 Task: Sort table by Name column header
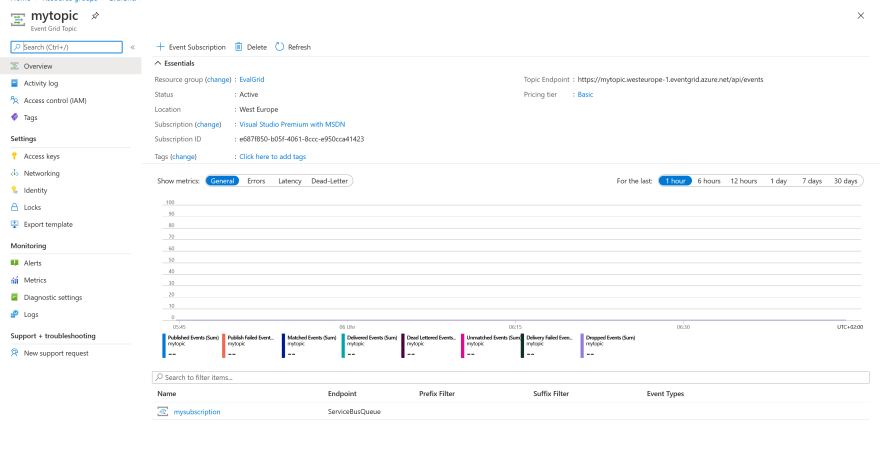click(x=167, y=393)
